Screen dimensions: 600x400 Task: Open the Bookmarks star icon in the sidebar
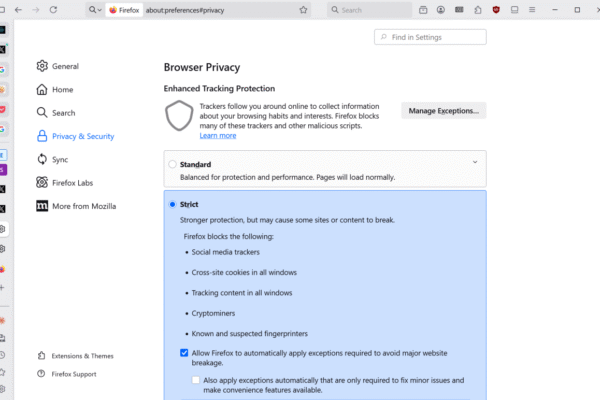click(x=2, y=372)
